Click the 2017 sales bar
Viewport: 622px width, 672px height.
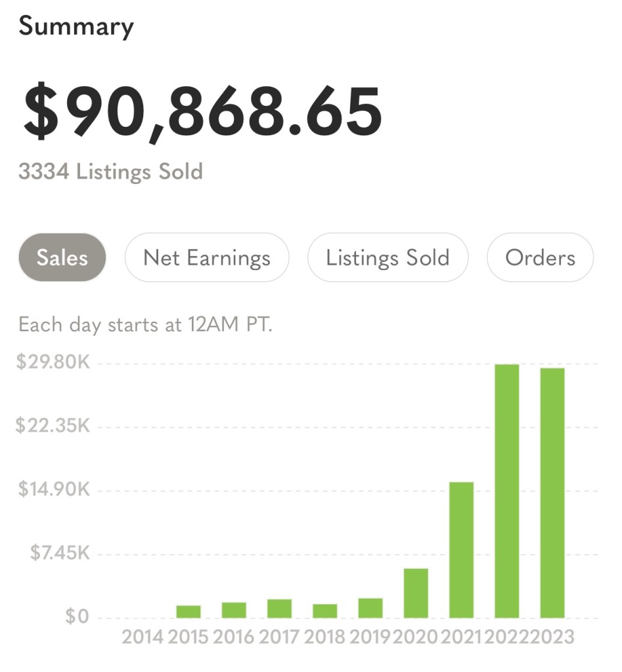point(279,608)
